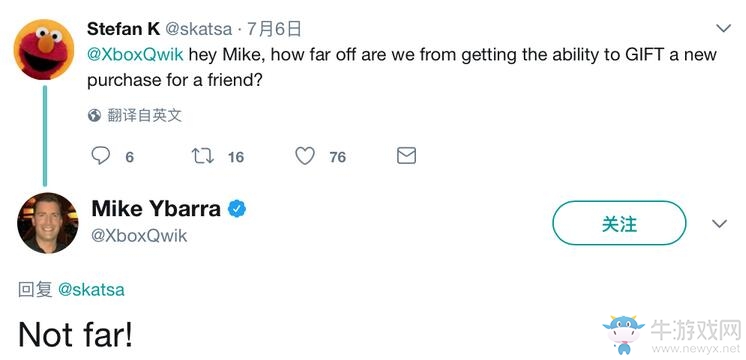Follow Mike Ybarra with 关注 button
The width and height of the screenshot is (746, 360).
click(619, 223)
